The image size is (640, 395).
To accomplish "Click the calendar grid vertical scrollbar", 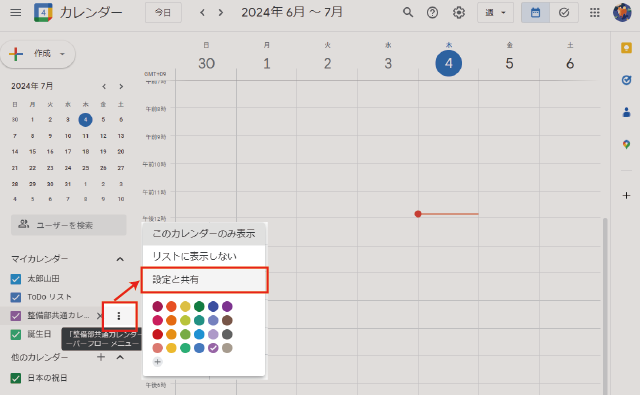I will pos(605,306).
